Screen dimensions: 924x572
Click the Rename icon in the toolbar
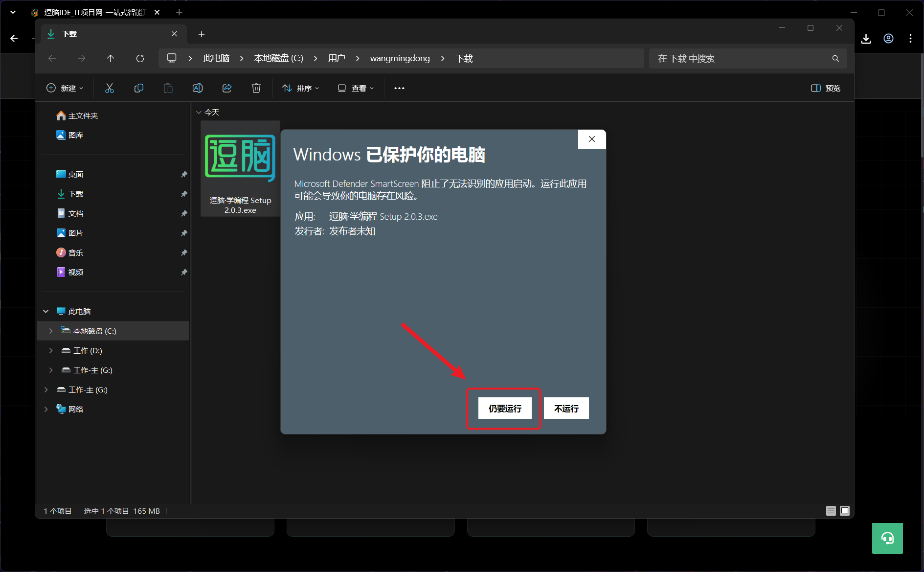pyautogui.click(x=198, y=88)
